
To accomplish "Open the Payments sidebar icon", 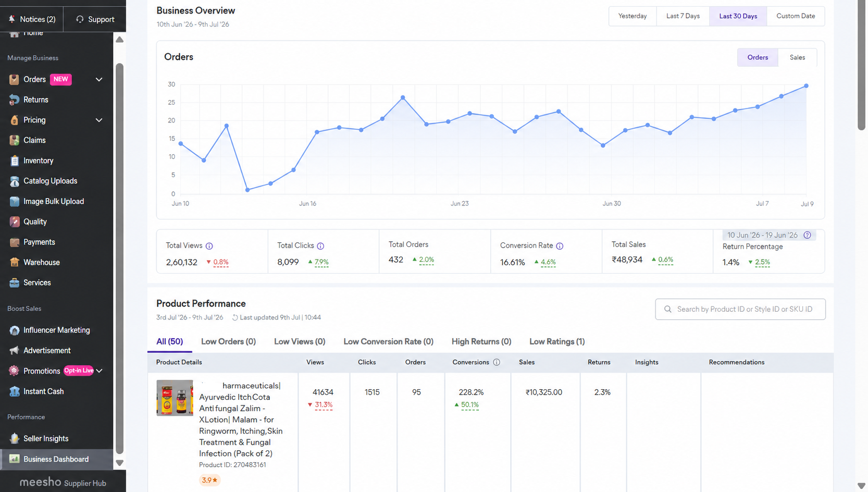I will tap(15, 242).
